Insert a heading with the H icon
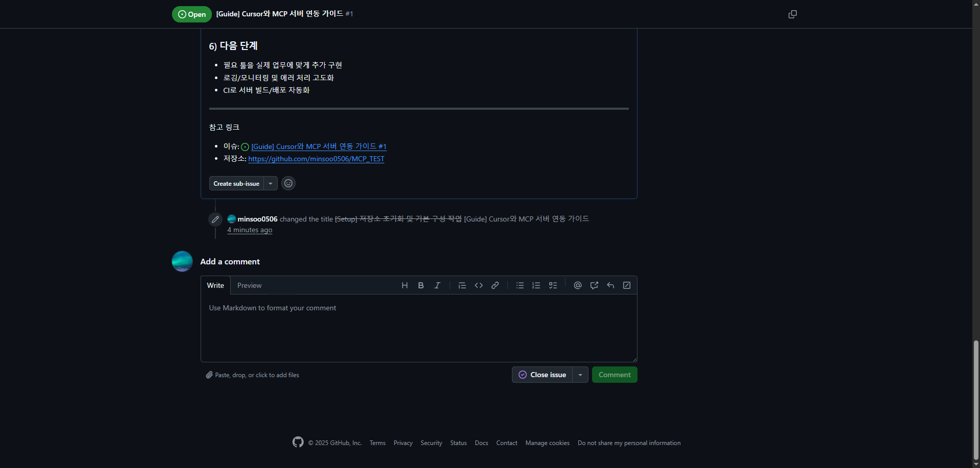This screenshot has height=468, width=980. [x=405, y=285]
